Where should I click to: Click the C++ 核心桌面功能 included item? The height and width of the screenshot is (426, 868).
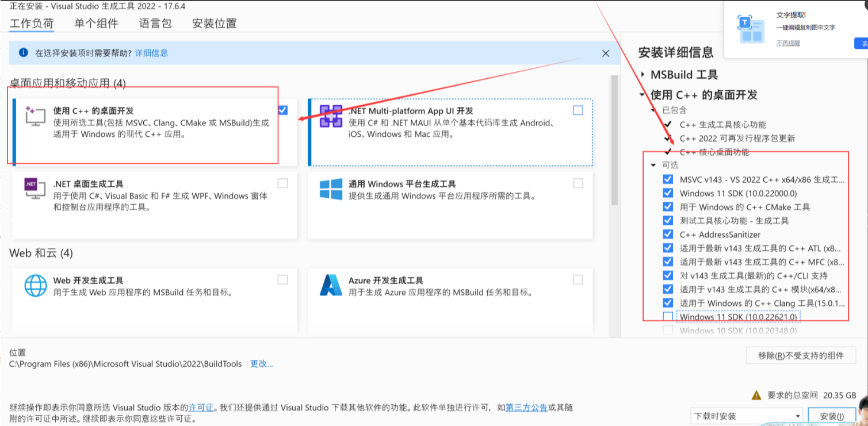[714, 152]
